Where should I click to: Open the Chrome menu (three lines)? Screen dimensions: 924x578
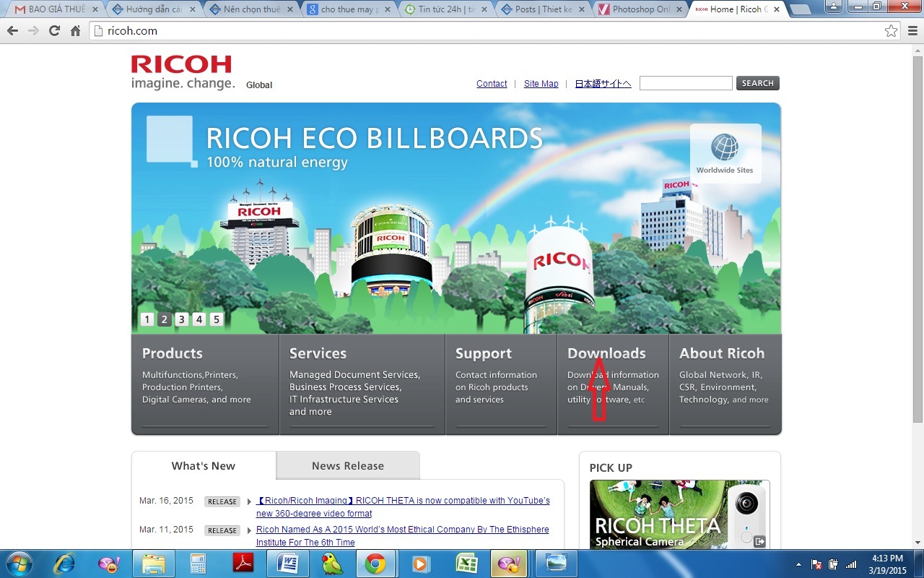pos(912,31)
